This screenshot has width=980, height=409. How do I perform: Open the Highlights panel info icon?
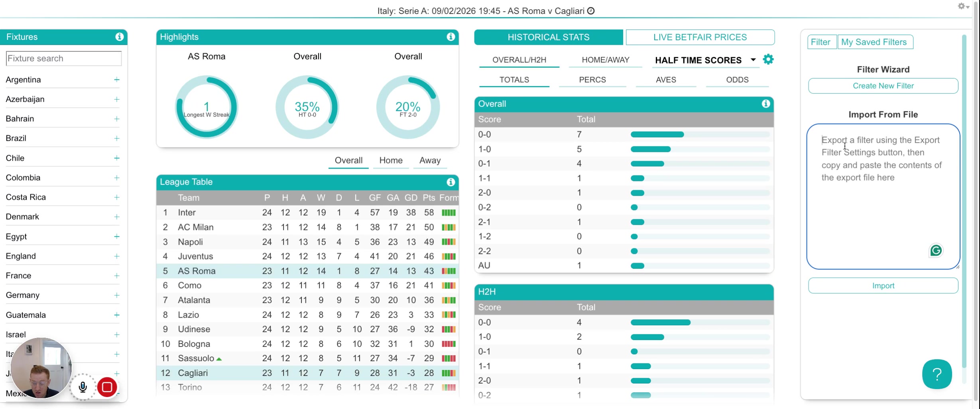(x=451, y=37)
